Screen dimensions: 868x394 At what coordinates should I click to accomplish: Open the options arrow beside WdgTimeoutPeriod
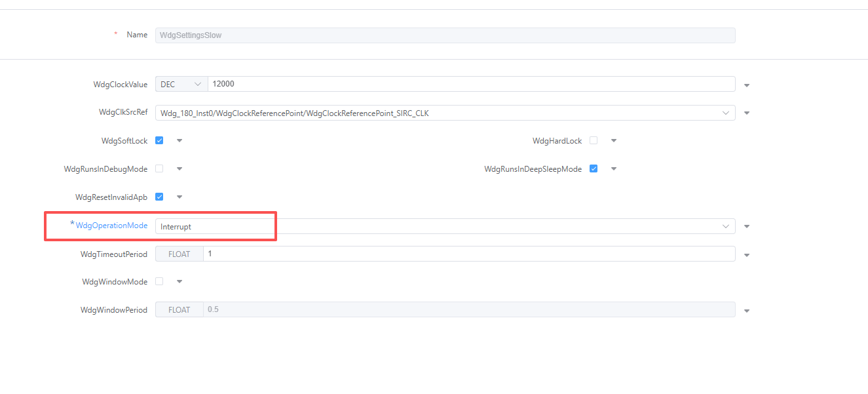tap(747, 255)
